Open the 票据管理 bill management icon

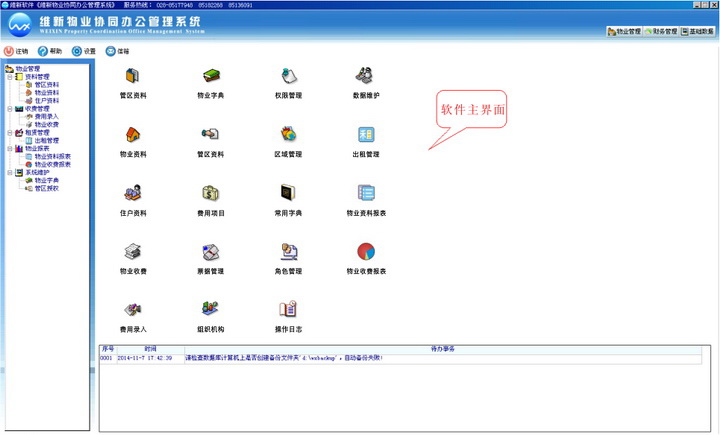point(210,251)
